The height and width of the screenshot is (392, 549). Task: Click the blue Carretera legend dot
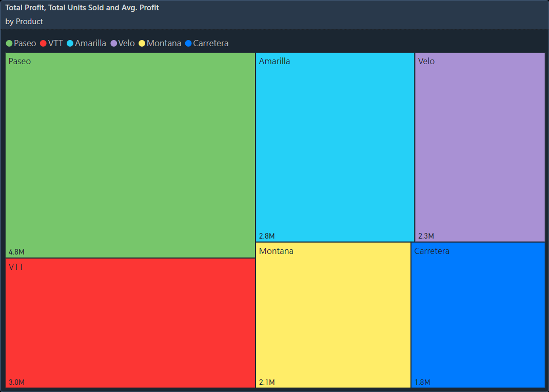[x=188, y=44]
